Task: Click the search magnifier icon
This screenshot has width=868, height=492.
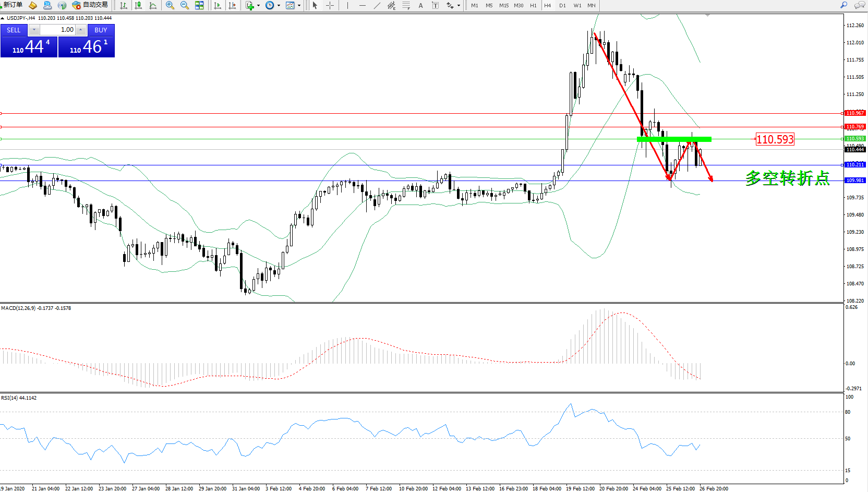Action: click(x=843, y=5)
